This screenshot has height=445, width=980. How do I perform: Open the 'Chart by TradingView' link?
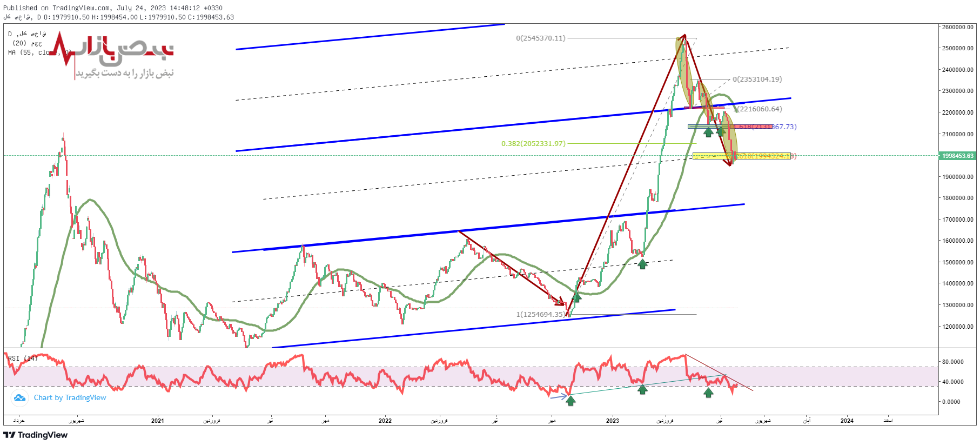(70, 398)
